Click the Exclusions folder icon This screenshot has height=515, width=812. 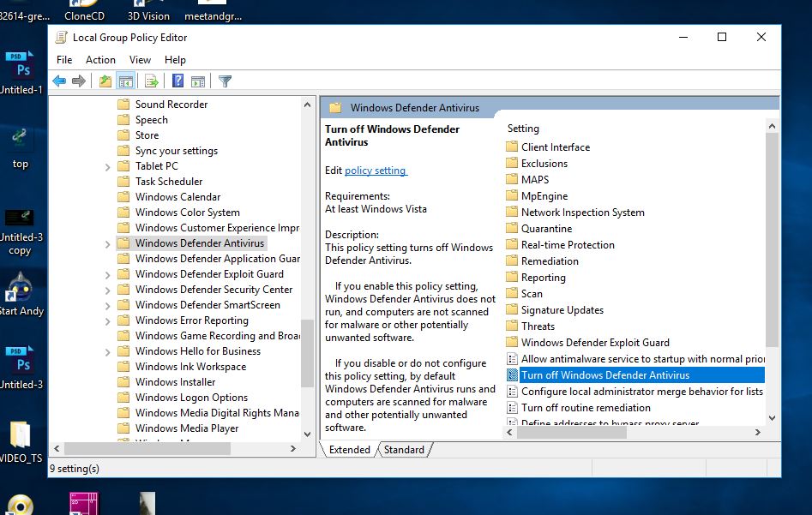point(512,163)
